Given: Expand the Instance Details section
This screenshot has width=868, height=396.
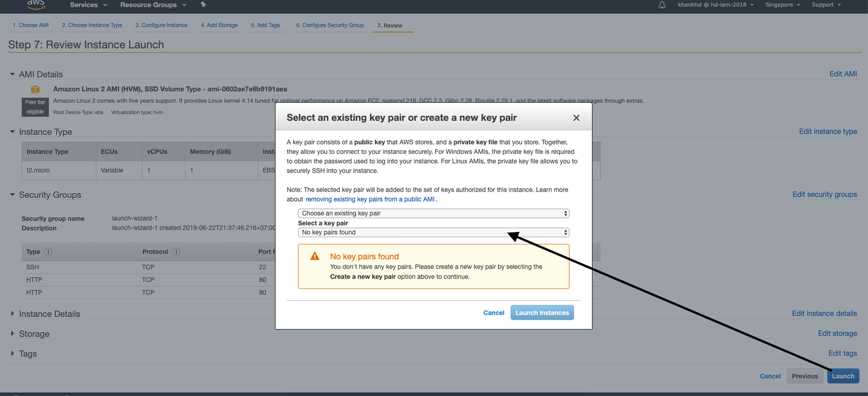Looking at the screenshot, I should click(12, 314).
